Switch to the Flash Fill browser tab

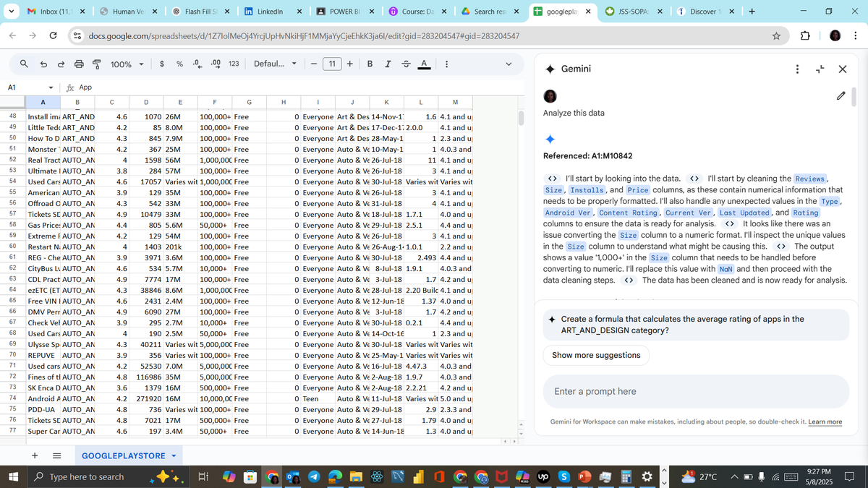[x=200, y=12]
